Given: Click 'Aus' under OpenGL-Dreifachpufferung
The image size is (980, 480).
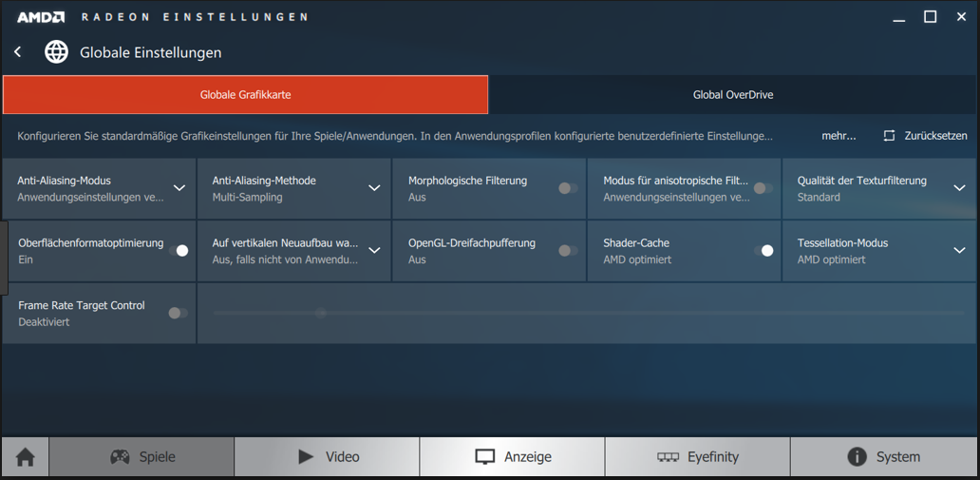Looking at the screenshot, I should (x=417, y=259).
